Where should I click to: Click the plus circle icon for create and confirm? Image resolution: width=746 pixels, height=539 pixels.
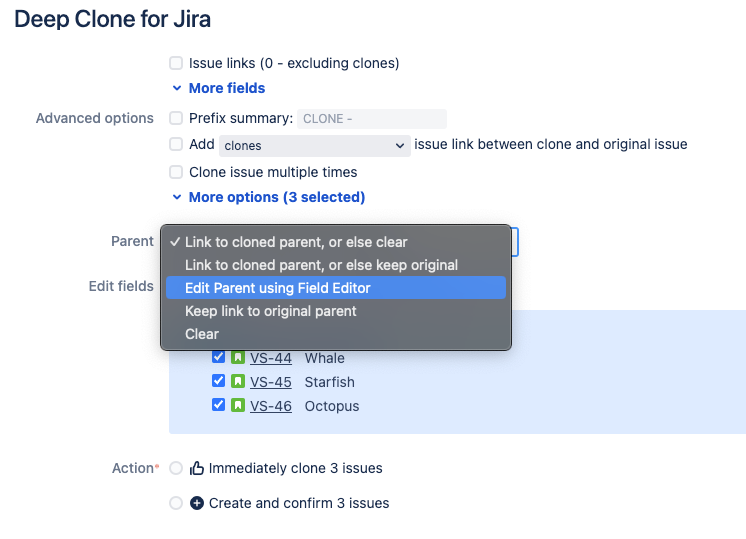[197, 503]
